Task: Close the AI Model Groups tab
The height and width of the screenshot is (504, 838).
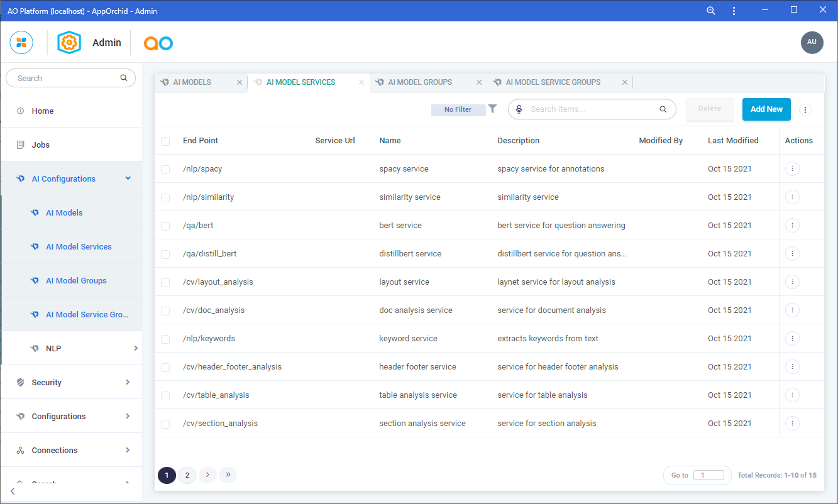Action: click(x=479, y=82)
